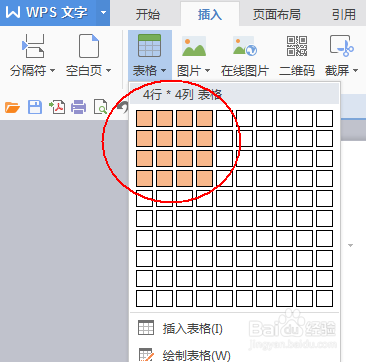Click the QR code (二维码) icon
Screen dimensions: 366x362
coord(297,46)
